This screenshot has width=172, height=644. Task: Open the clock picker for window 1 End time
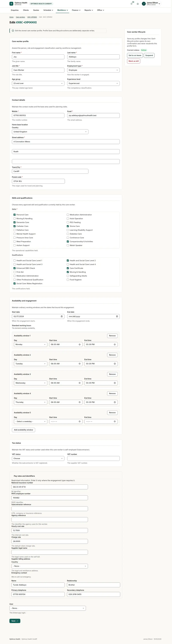pos(115,345)
